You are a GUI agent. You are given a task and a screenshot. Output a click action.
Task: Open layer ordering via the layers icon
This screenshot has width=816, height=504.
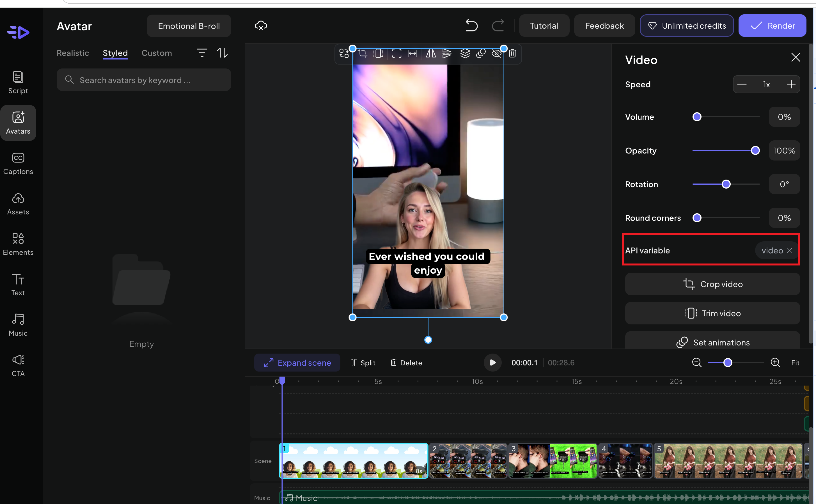(x=465, y=53)
